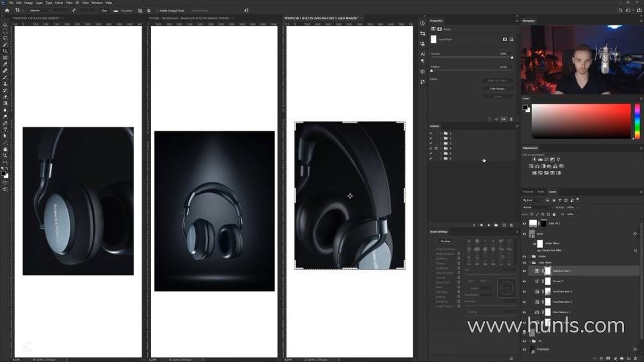
Task: Click the add layer style fx icon
Action: pos(601,358)
